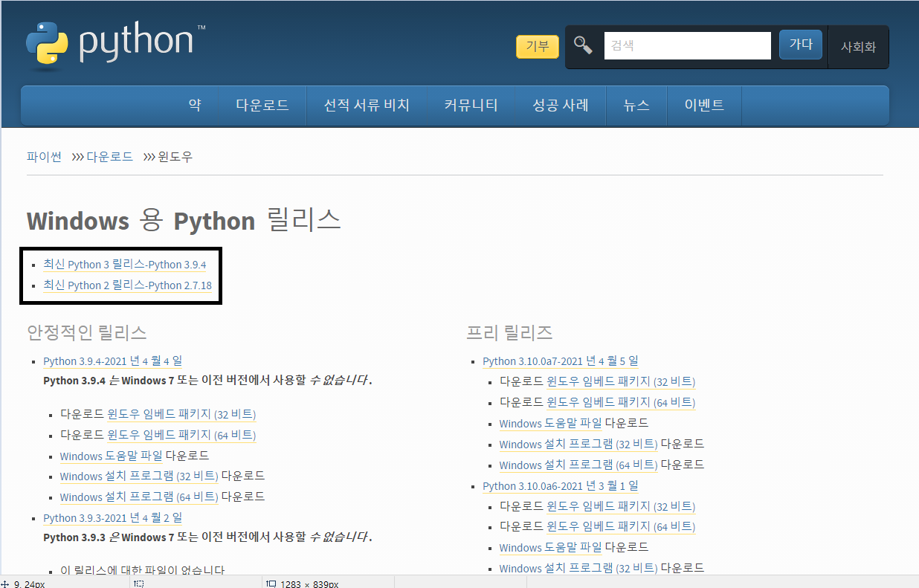Open 최신 Python 2 릴리스-Python 2.7.18 link
The width and height of the screenshot is (919, 588).
pos(128,285)
